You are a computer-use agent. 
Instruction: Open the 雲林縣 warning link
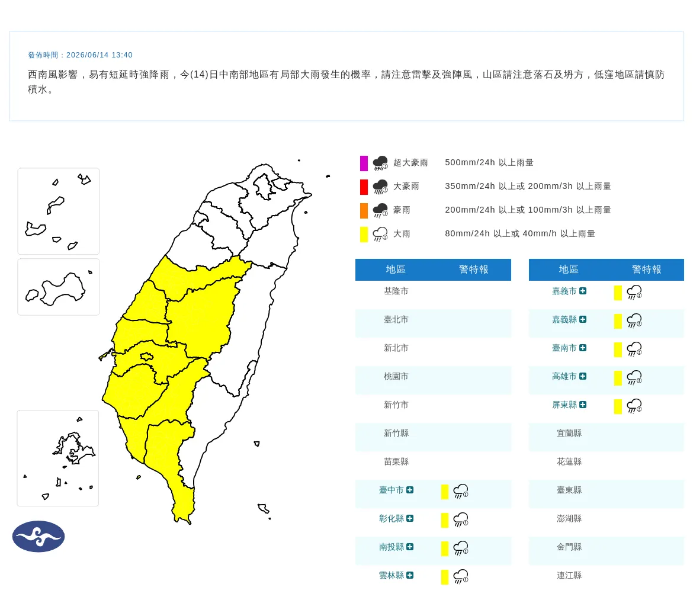[x=391, y=575]
